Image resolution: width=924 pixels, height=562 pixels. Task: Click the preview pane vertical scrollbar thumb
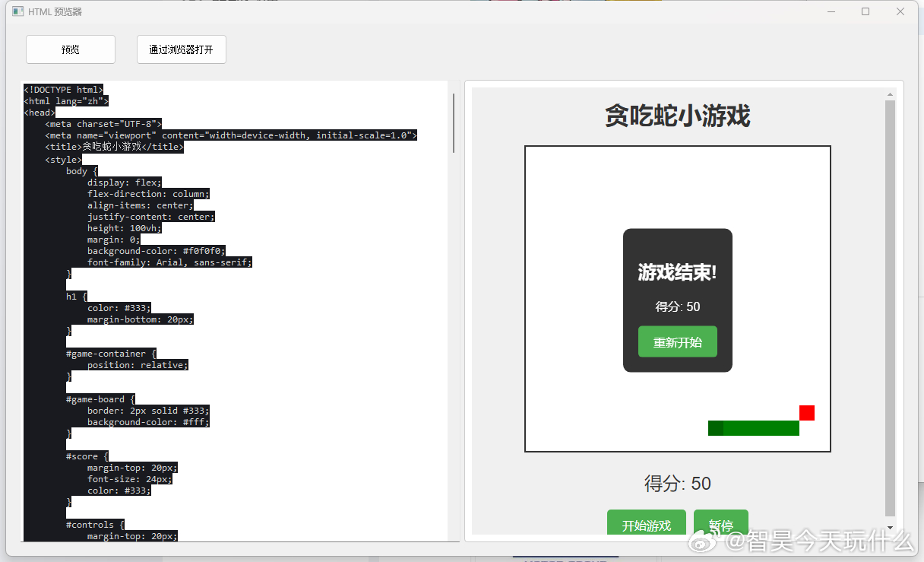point(891,308)
